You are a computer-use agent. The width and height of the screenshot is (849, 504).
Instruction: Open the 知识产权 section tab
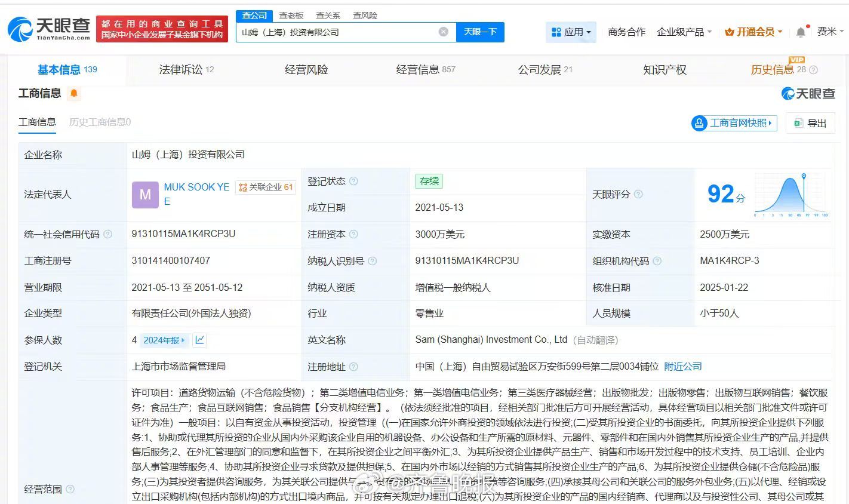(x=665, y=70)
